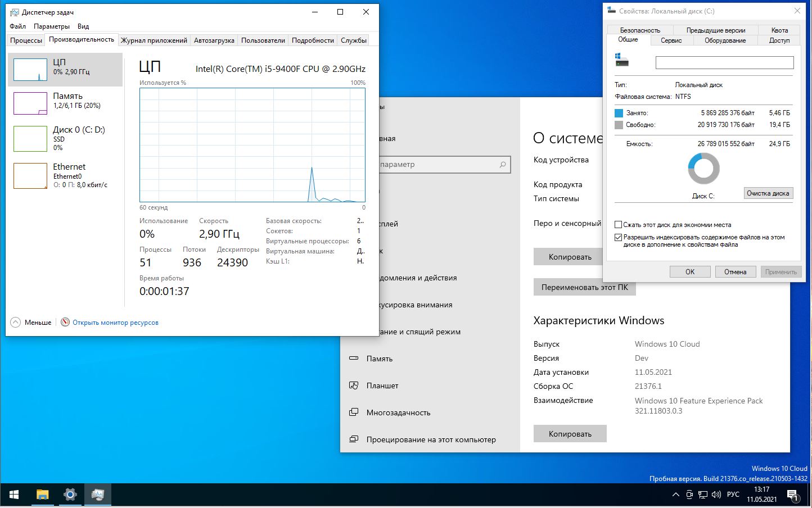Open the Вид menu in Task Manager
The height and width of the screenshot is (508, 812).
pyautogui.click(x=83, y=26)
